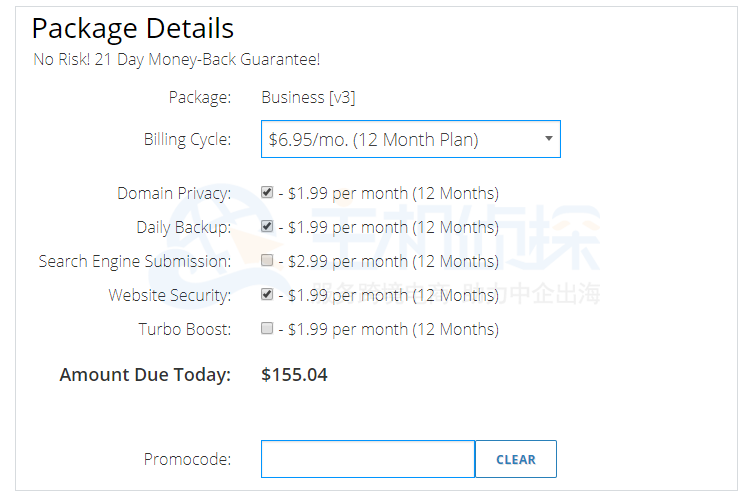The image size is (747, 498).
Task: Click the Domain Privacy label
Action: pos(174,193)
